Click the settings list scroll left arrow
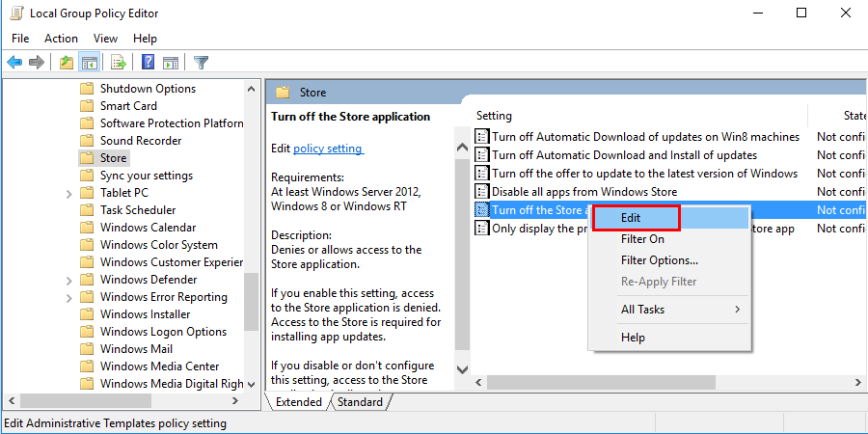Image resolution: width=868 pixels, height=434 pixels. pyautogui.click(x=479, y=383)
